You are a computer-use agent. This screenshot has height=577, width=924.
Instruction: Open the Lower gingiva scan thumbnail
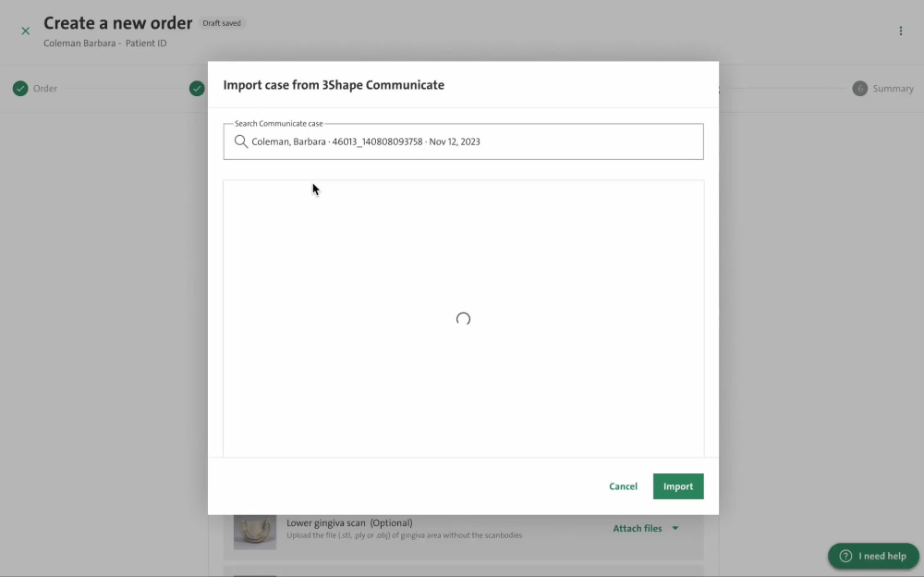click(255, 532)
